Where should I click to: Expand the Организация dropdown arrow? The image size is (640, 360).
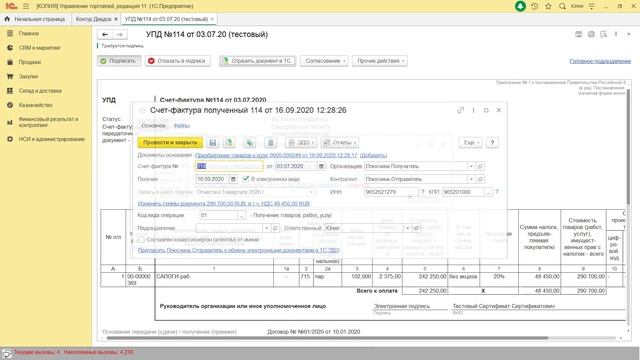click(x=471, y=166)
